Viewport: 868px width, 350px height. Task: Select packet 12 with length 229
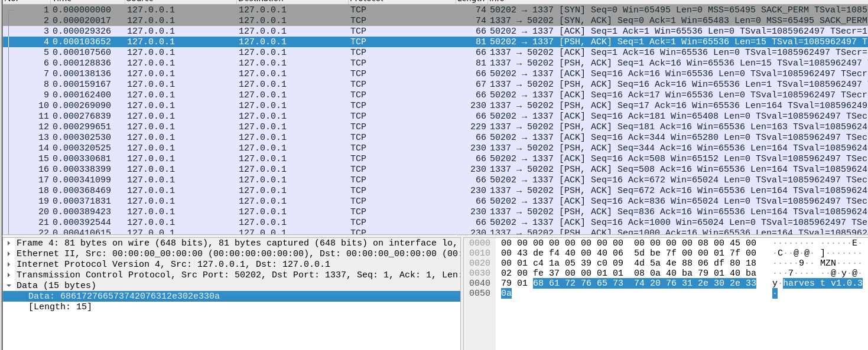[x=236, y=127]
